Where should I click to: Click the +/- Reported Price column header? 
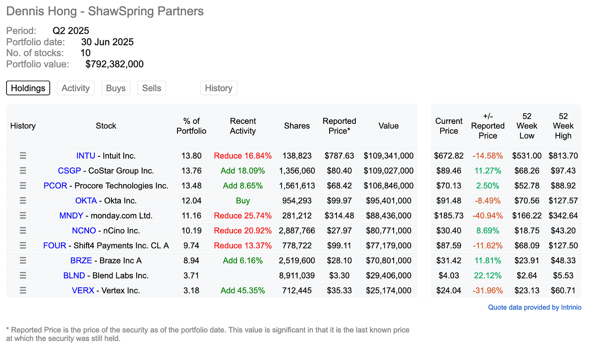pos(488,126)
